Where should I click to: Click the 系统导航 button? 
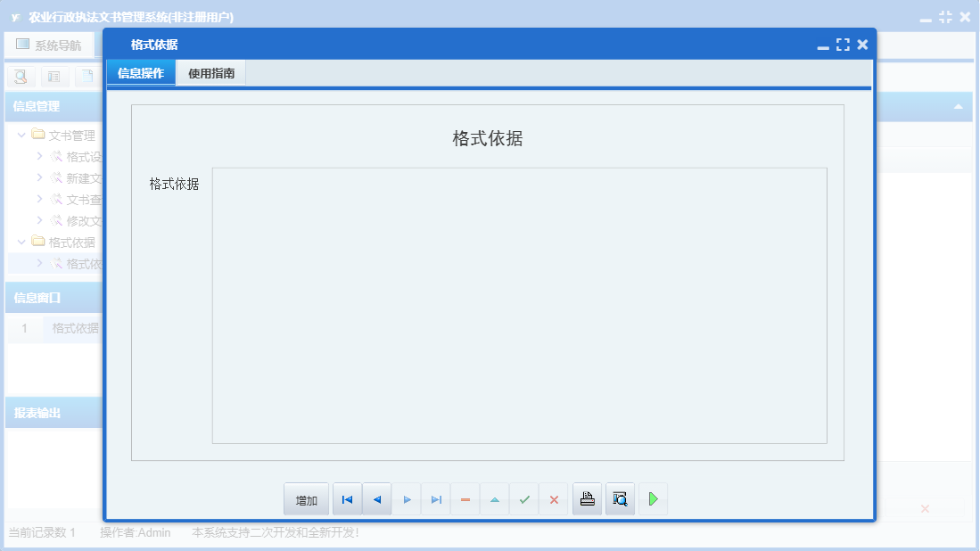49,44
